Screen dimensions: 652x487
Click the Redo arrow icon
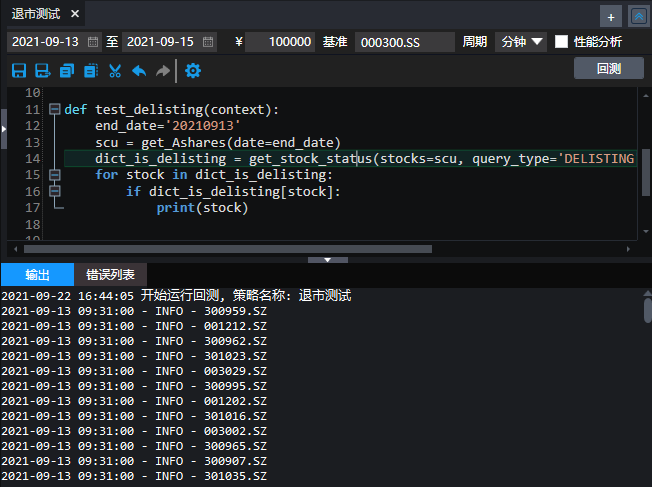(x=162, y=71)
